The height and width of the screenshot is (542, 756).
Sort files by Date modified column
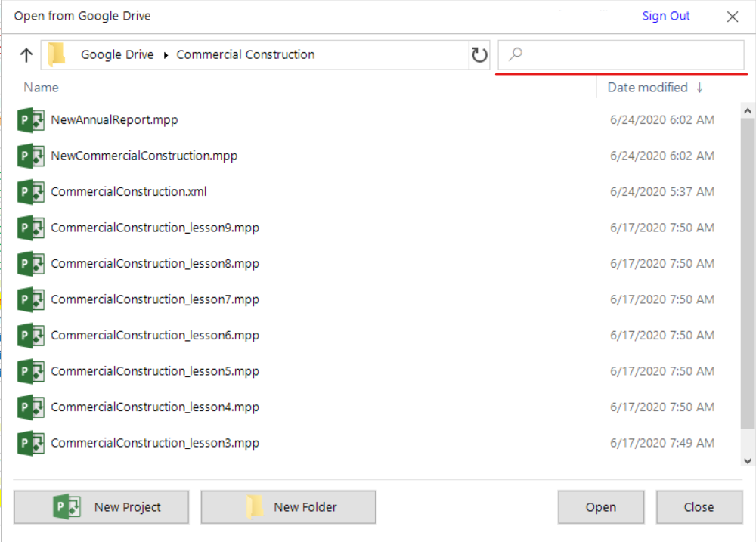pyautogui.click(x=647, y=88)
